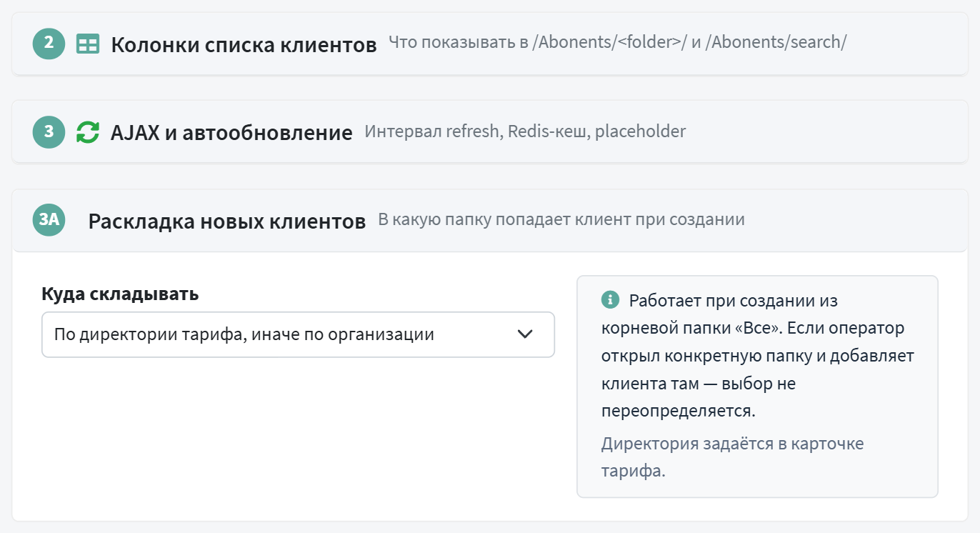The width and height of the screenshot is (980, 533).
Task: Expand the Колонки списка клиентов section
Action: [x=489, y=44]
